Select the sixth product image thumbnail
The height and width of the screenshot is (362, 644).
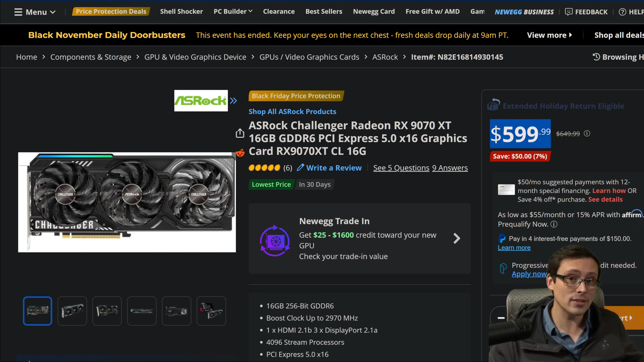coord(211,311)
